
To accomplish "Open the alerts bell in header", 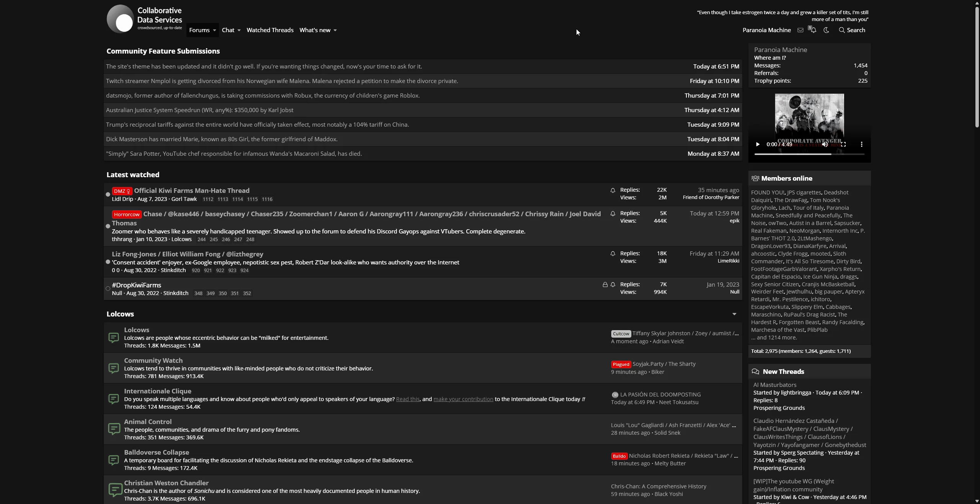I will (x=813, y=30).
